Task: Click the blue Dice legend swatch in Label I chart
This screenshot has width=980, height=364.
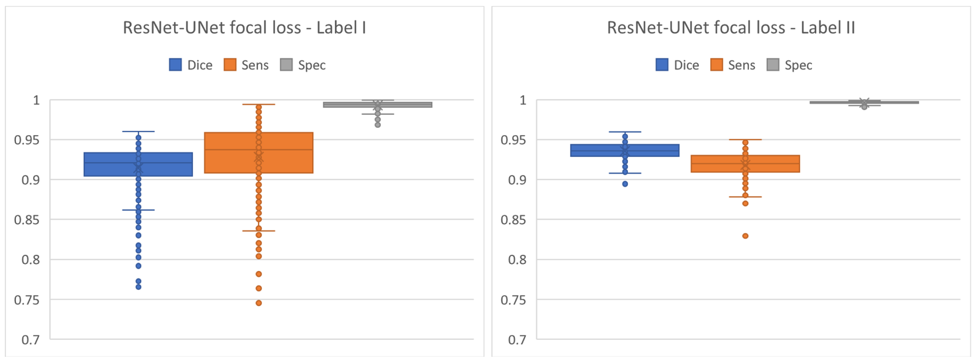Action: point(175,65)
